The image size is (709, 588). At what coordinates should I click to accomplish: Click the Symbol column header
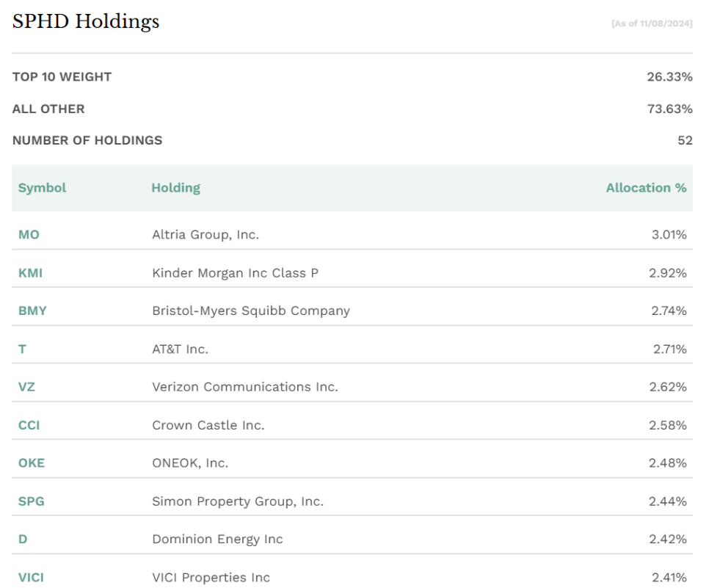click(42, 188)
